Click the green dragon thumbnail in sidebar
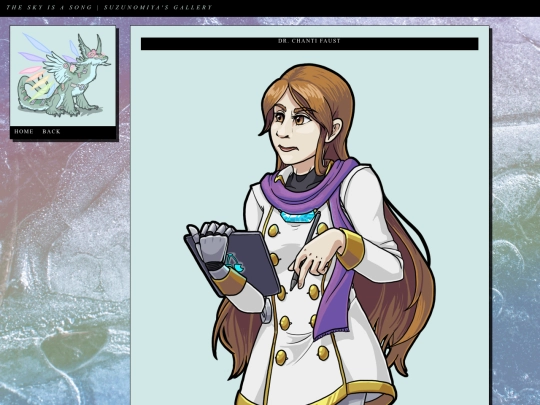The image size is (540, 405). click(63, 76)
